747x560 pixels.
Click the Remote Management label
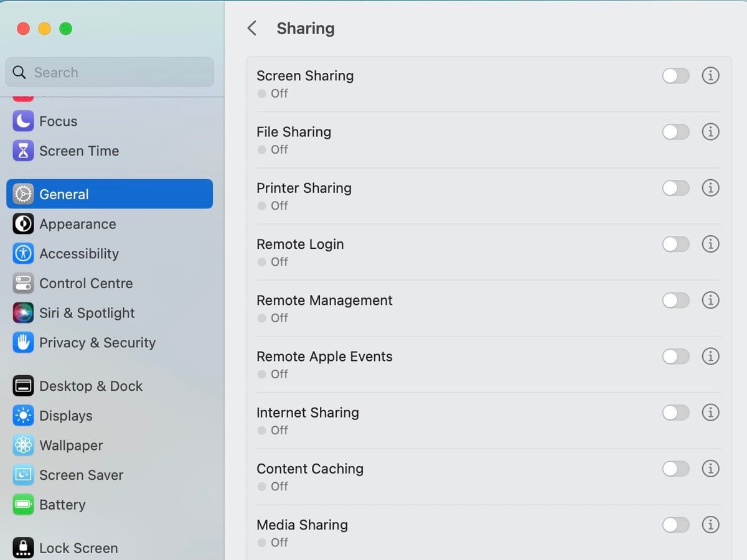point(324,301)
